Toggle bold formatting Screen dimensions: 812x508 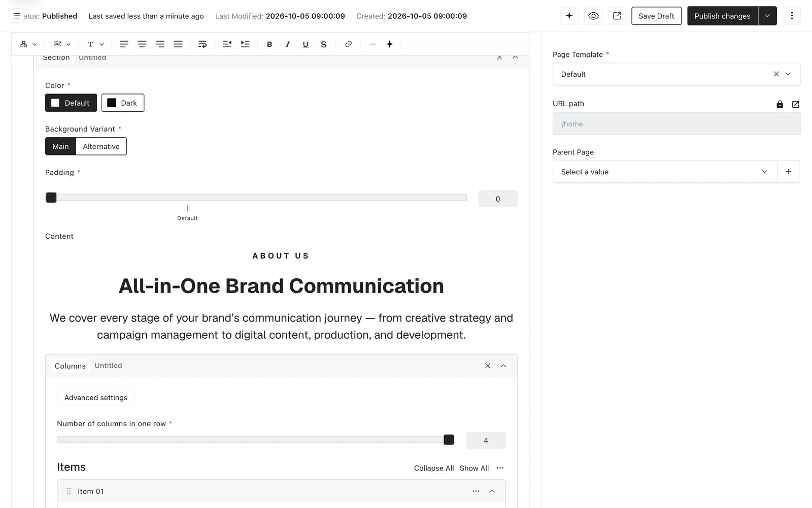[269, 44]
